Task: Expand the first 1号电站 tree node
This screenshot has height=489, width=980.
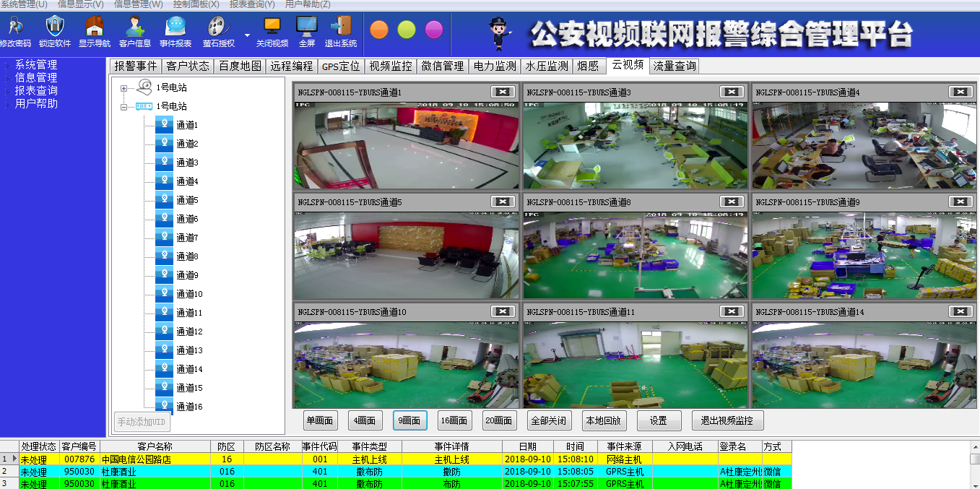Action: pyautogui.click(x=123, y=88)
